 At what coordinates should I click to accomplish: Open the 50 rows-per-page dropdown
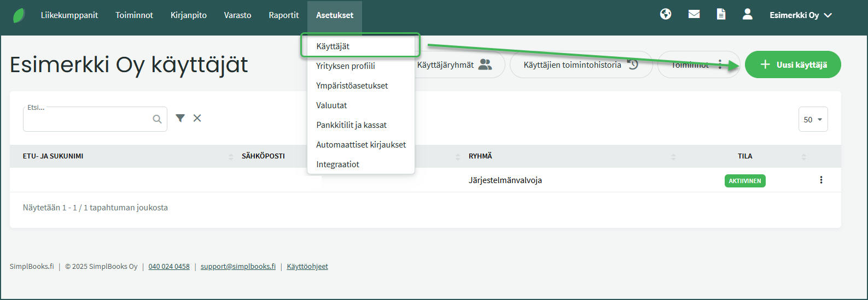tap(813, 120)
